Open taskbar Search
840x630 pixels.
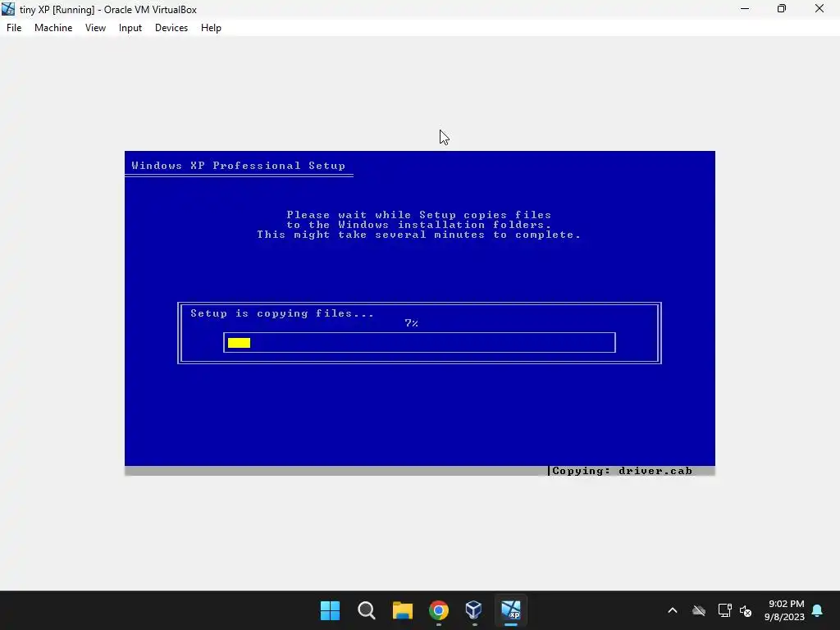coord(367,610)
